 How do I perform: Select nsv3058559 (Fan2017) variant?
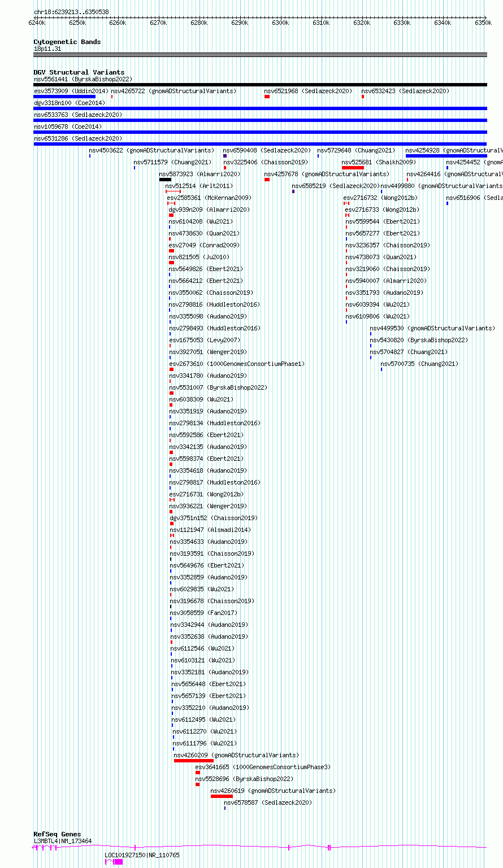point(204,613)
